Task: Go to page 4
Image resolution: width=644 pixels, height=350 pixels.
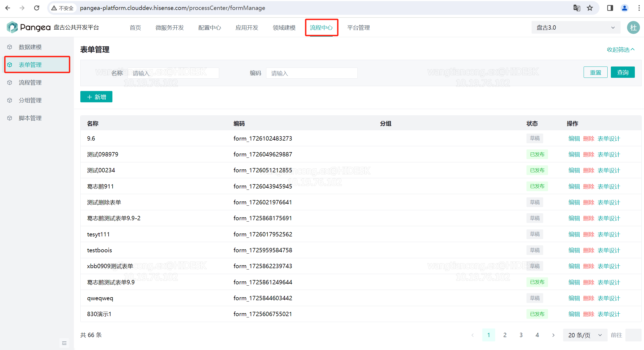Action: (537, 335)
